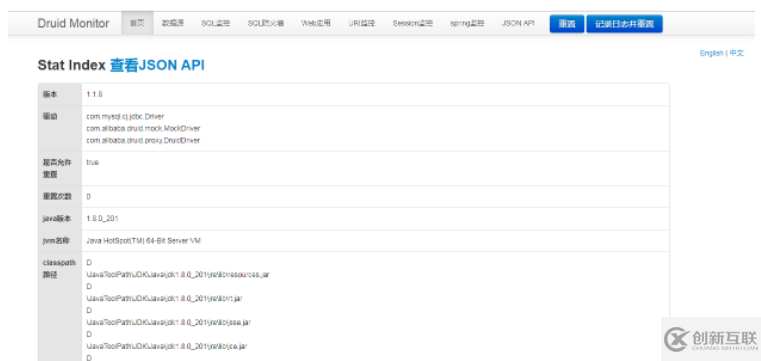Open the SQL防火墙 tab

[266, 23]
